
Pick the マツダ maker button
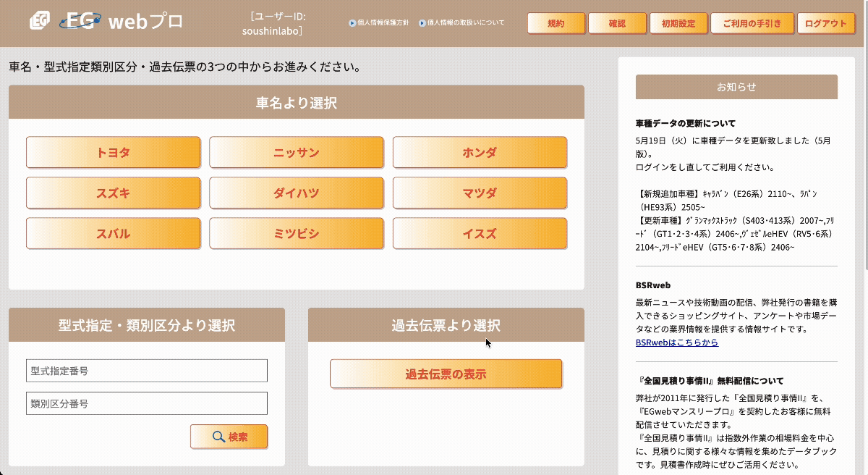pyautogui.click(x=480, y=193)
